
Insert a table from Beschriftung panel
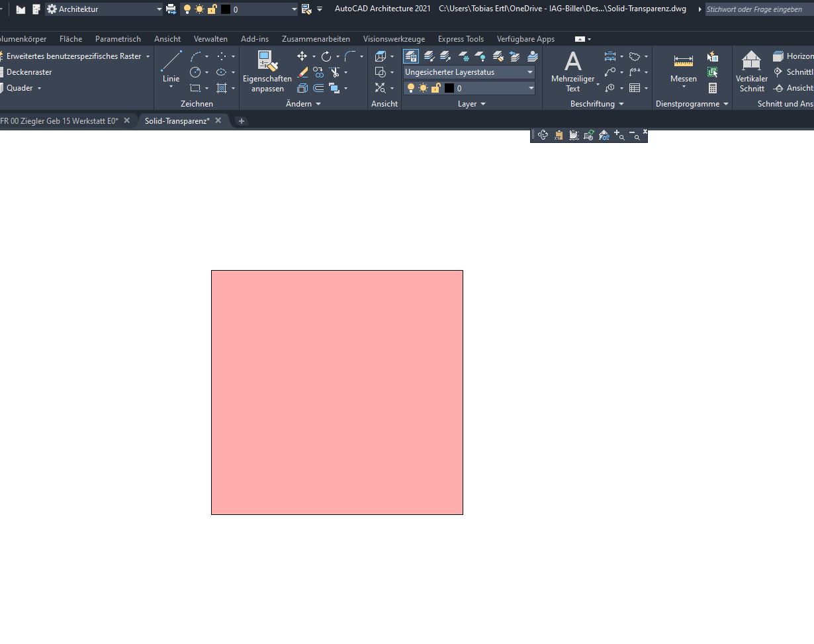(635, 88)
